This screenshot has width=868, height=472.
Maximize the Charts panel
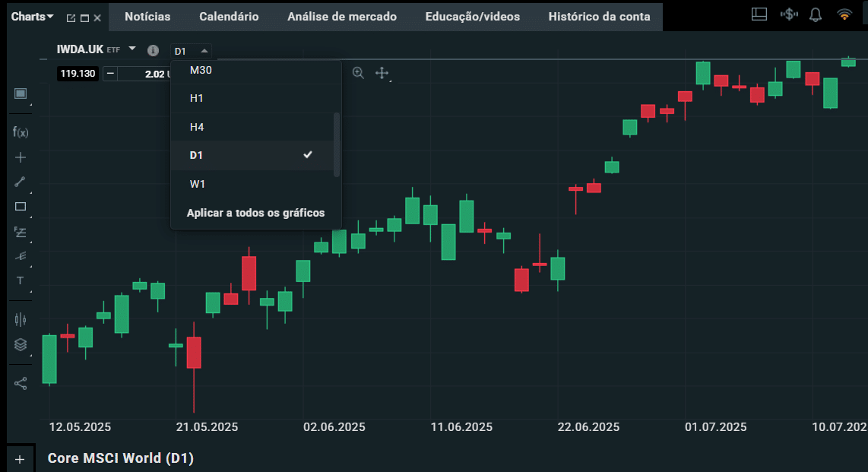pyautogui.click(x=84, y=17)
